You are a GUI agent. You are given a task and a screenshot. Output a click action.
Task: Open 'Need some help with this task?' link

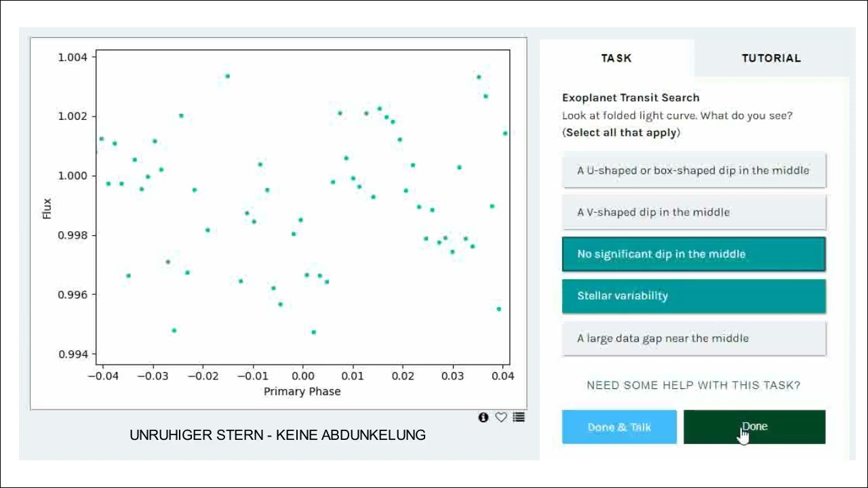[x=693, y=386]
